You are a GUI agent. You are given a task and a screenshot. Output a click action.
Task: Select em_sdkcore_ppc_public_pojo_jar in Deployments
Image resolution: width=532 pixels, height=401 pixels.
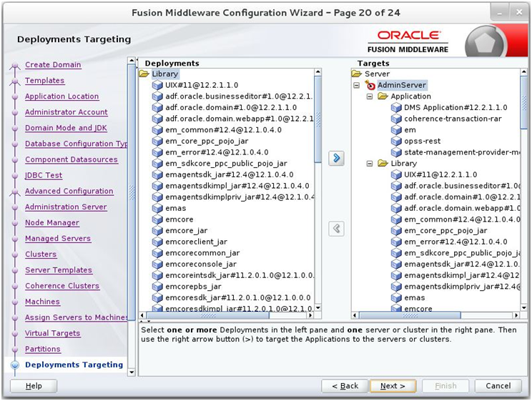(226, 164)
